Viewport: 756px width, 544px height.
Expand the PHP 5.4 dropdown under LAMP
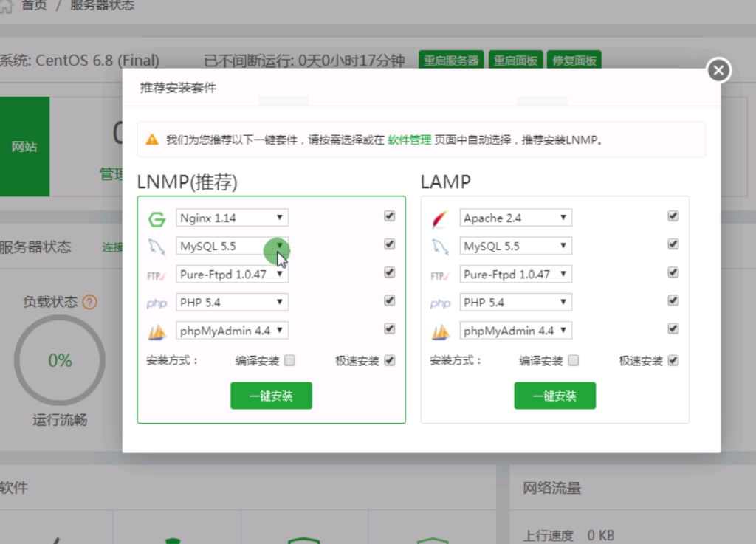[x=515, y=302]
